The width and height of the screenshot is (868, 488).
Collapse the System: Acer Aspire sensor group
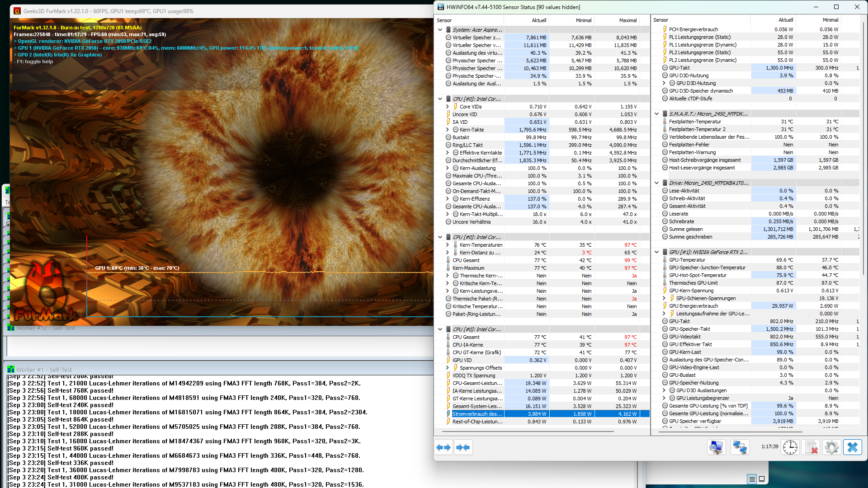tap(440, 30)
